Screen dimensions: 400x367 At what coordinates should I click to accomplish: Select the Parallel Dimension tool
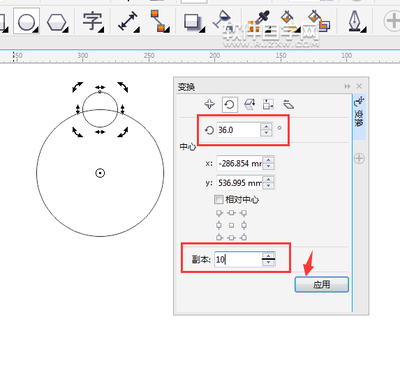click(128, 21)
